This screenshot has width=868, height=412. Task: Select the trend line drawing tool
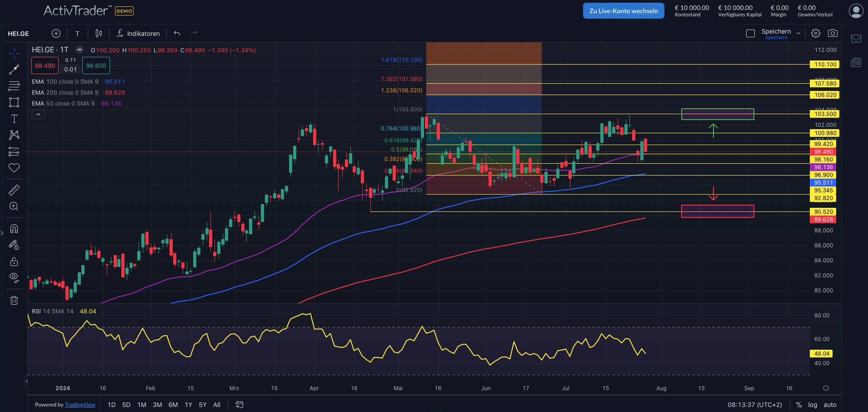(x=14, y=70)
